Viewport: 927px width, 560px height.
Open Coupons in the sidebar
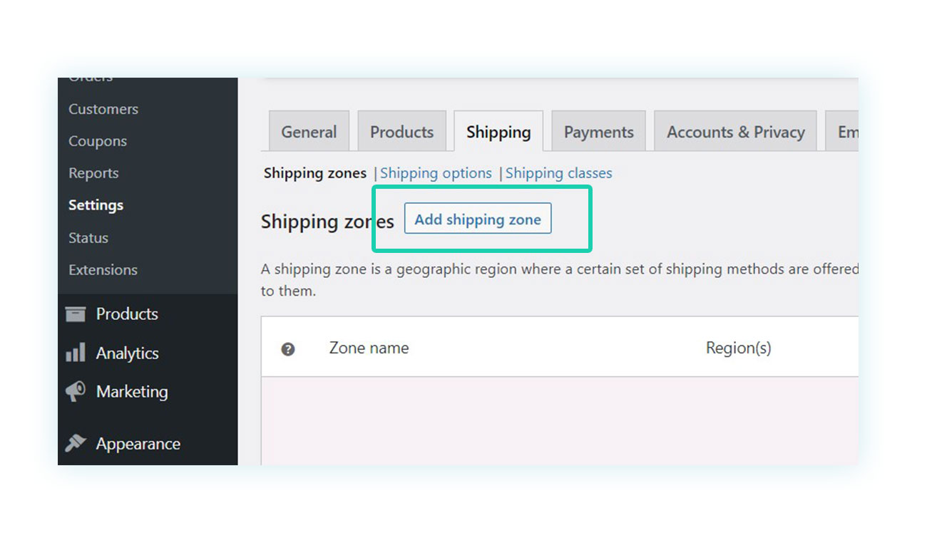98,141
